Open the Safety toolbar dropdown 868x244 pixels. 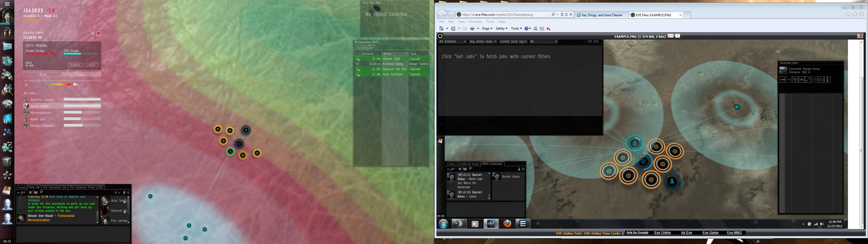[501, 29]
